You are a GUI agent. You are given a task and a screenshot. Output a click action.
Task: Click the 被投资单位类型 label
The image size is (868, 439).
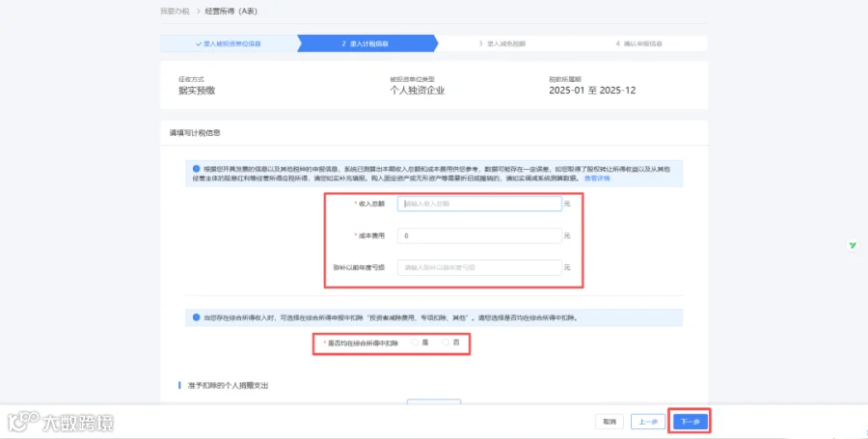point(412,79)
